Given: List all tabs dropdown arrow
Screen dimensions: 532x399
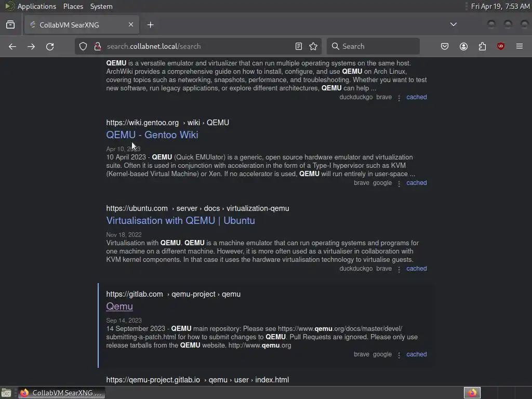Looking at the screenshot, I should pyautogui.click(x=454, y=24).
